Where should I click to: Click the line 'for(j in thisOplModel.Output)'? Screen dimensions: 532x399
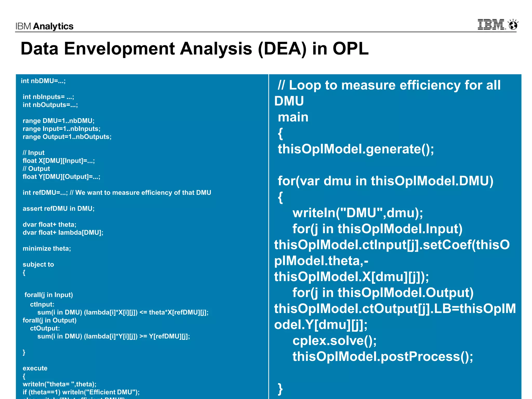(x=383, y=293)
